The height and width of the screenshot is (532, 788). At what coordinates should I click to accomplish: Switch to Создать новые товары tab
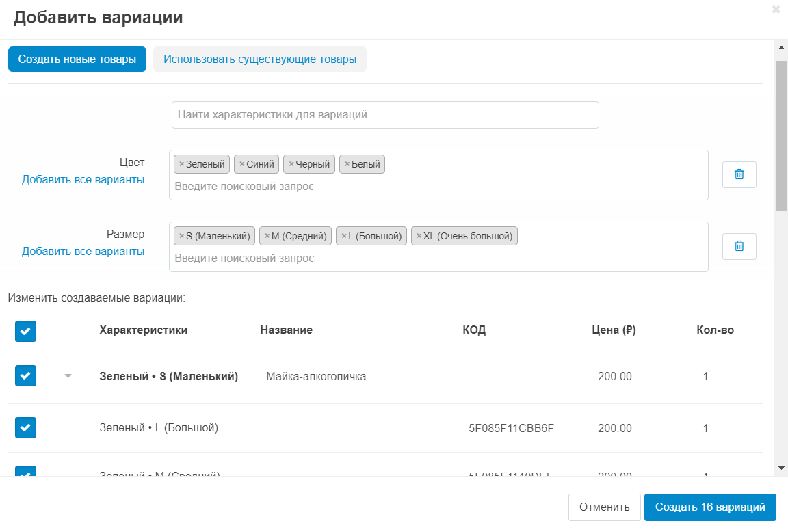click(x=77, y=59)
